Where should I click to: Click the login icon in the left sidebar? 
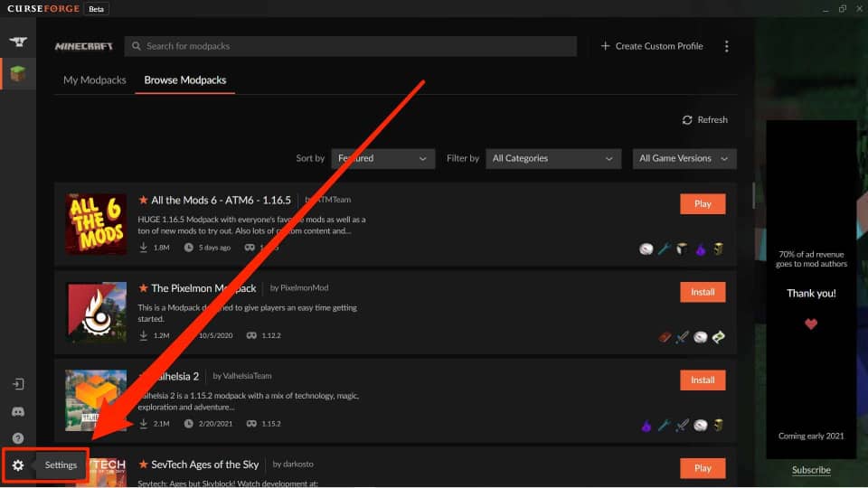pos(18,384)
